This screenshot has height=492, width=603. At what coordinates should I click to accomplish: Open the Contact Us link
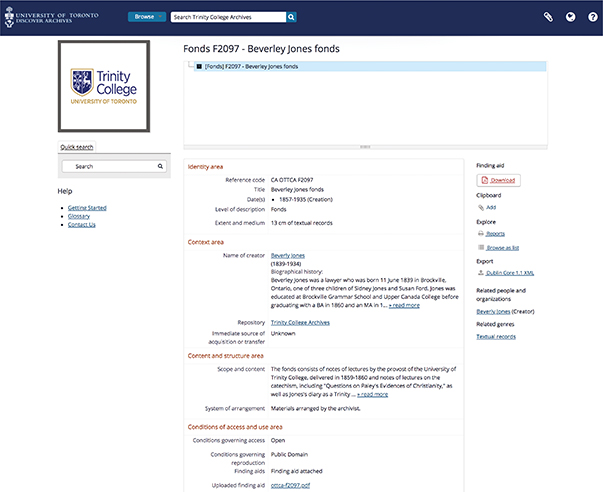coord(82,225)
